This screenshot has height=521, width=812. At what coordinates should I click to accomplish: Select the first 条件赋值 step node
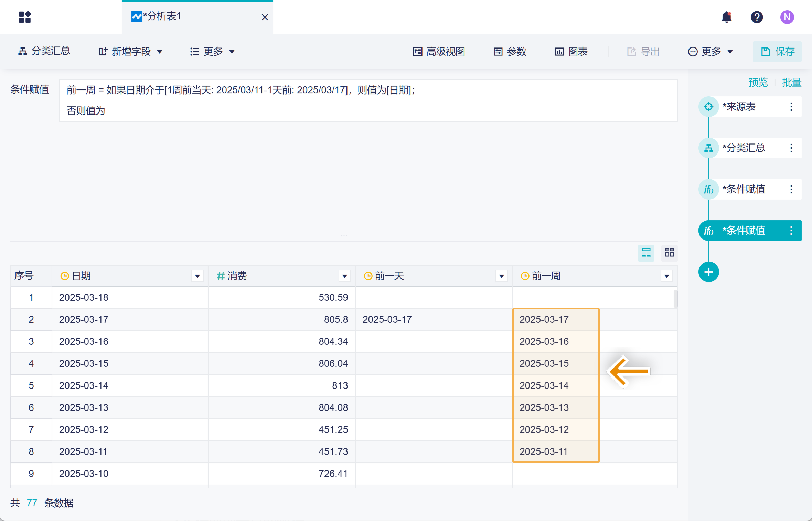(x=743, y=189)
